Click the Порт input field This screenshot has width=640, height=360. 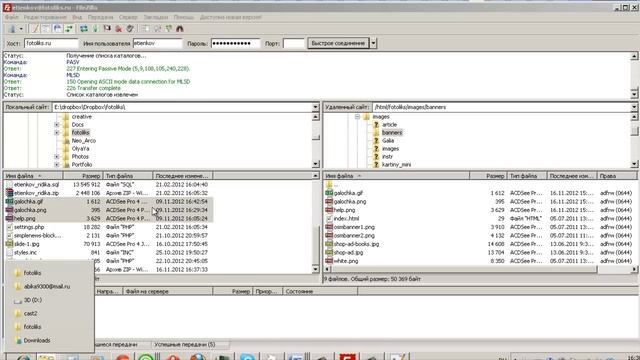point(293,43)
